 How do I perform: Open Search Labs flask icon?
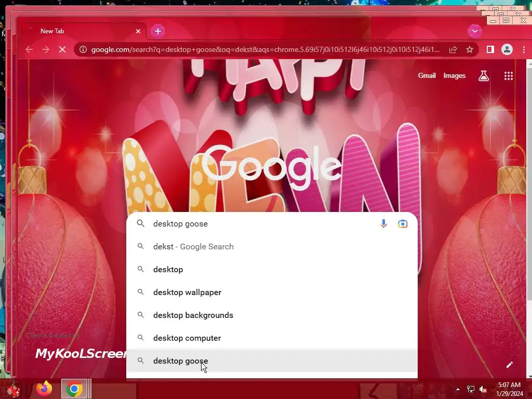tap(484, 76)
